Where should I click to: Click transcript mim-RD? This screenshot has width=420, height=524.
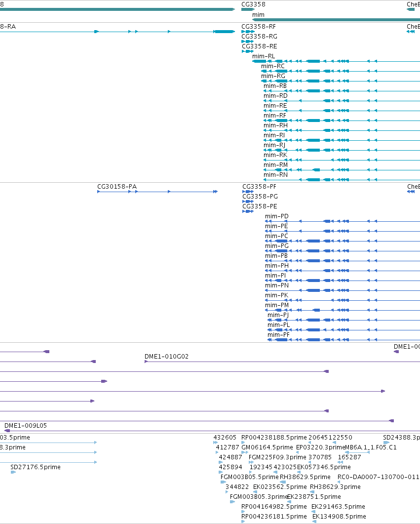(275, 96)
